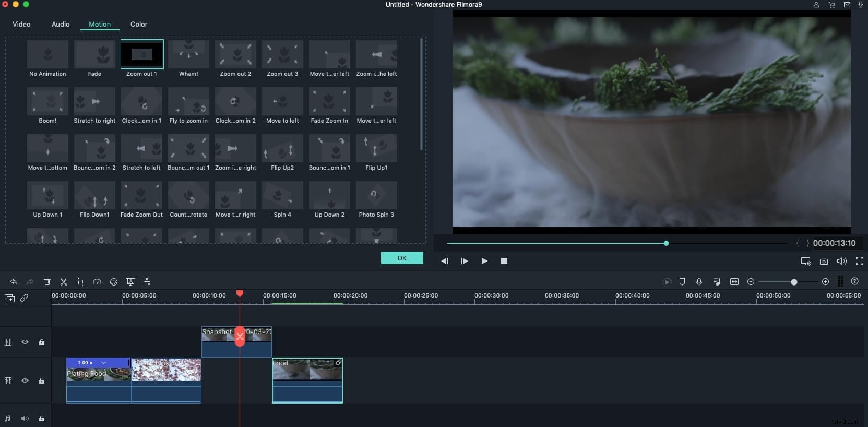Image resolution: width=868 pixels, height=427 pixels.
Task: Click the Render preview icon
Action: [667, 282]
